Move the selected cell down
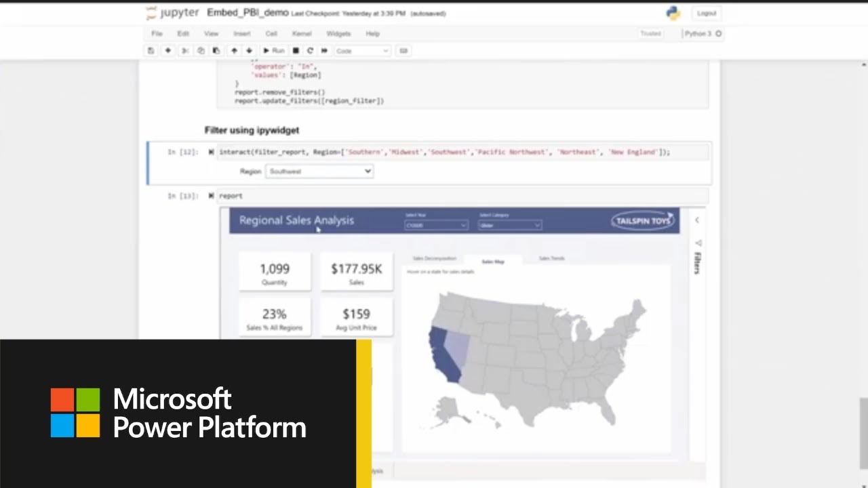The width and height of the screenshot is (868, 488). (x=249, y=51)
